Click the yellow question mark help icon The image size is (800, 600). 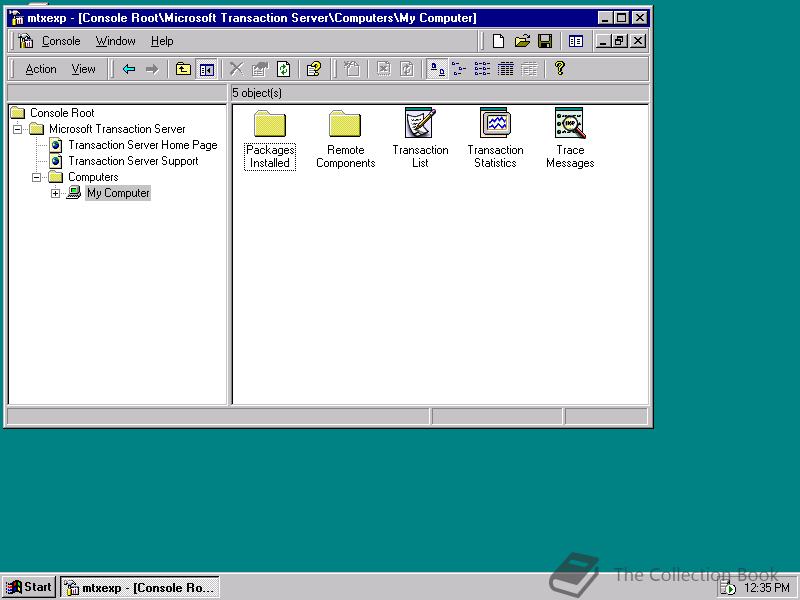click(560, 68)
